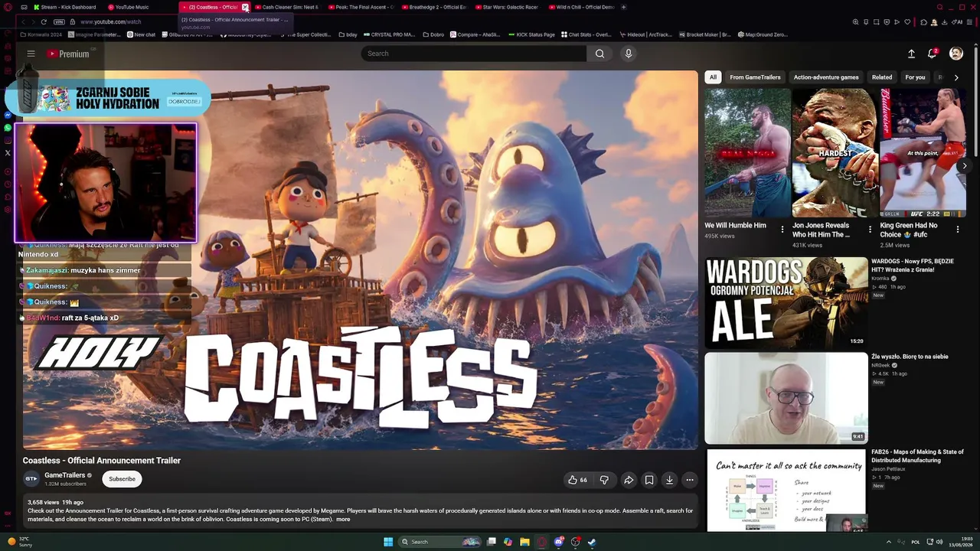Open the YouTube guide hamburger menu

coord(31,54)
